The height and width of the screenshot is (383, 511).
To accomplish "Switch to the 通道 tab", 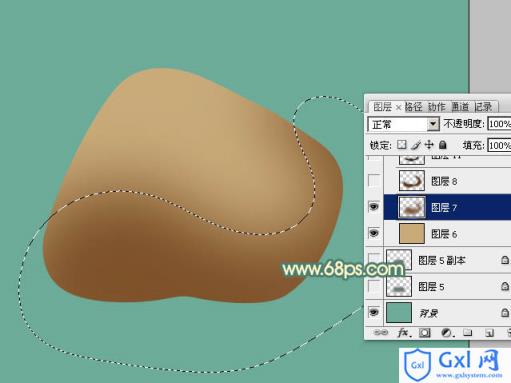I will [460, 107].
